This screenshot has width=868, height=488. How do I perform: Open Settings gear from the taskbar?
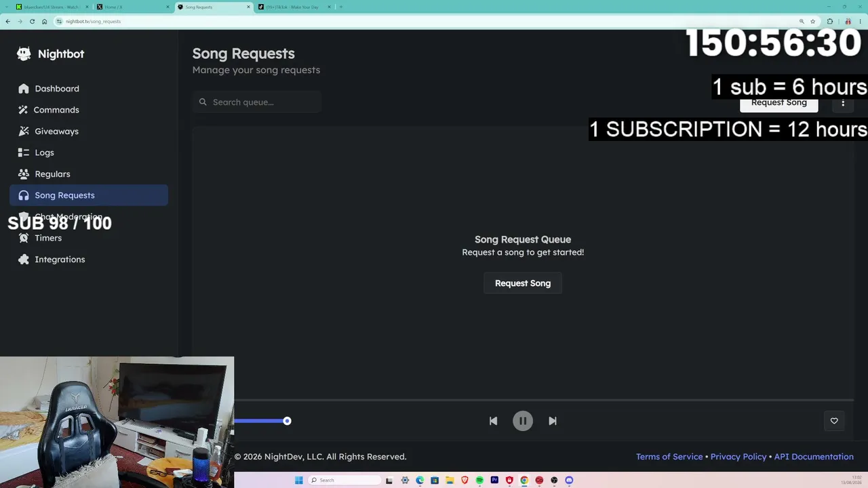(405, 480)
